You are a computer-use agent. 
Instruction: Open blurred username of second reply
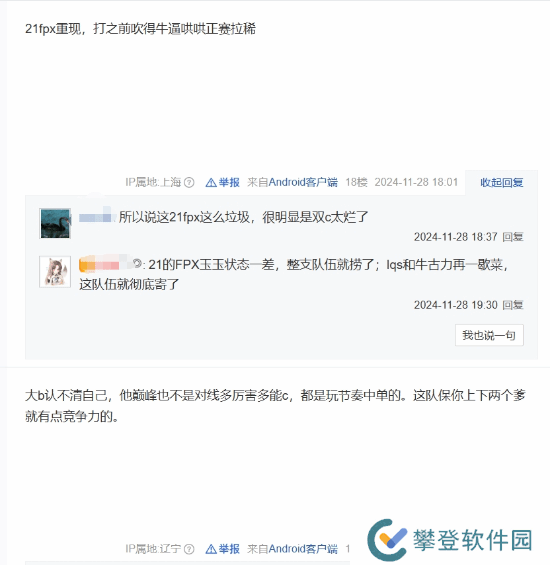tap(105, 264)
